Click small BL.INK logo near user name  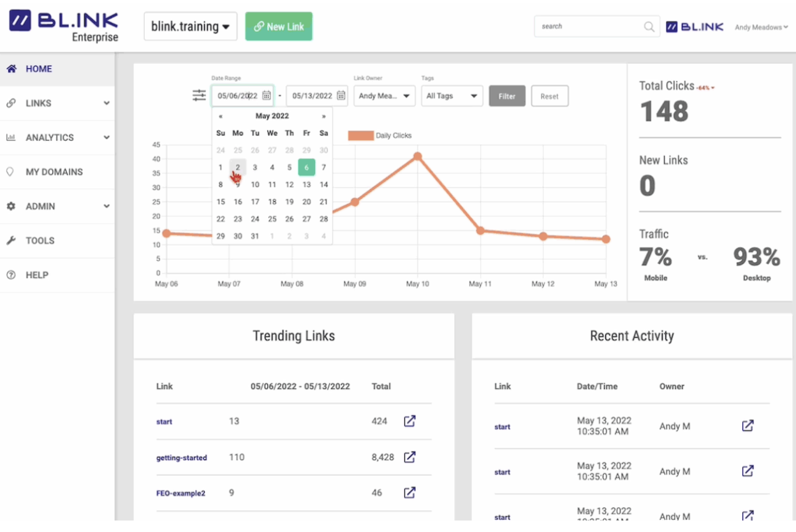click(x=695, y=27)
